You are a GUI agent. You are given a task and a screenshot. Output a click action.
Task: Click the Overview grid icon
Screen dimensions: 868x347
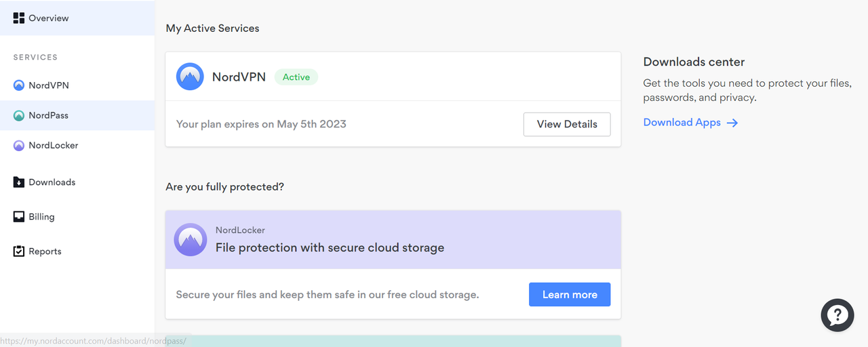point(19,18)
